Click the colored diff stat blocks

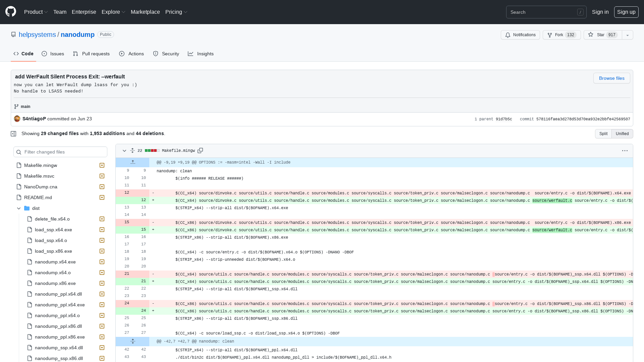click(x=152, y=150)
